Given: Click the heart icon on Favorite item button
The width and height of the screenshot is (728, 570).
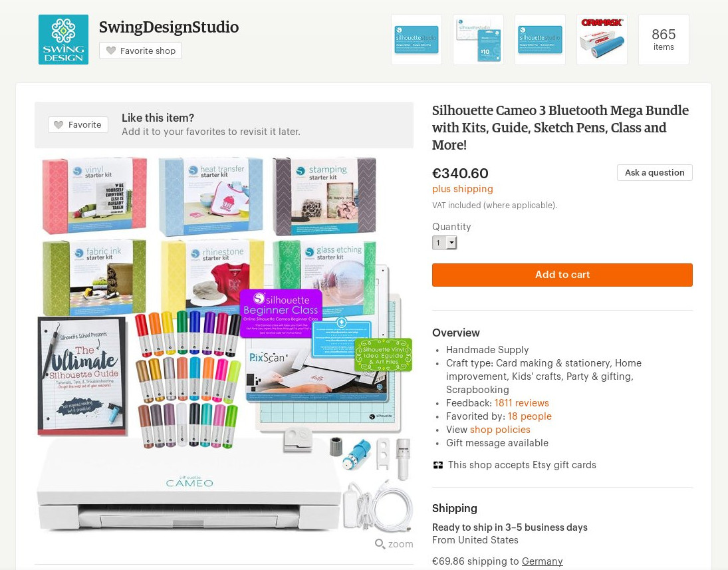Looking at the screenshot, I should click(x=59, y=124).
